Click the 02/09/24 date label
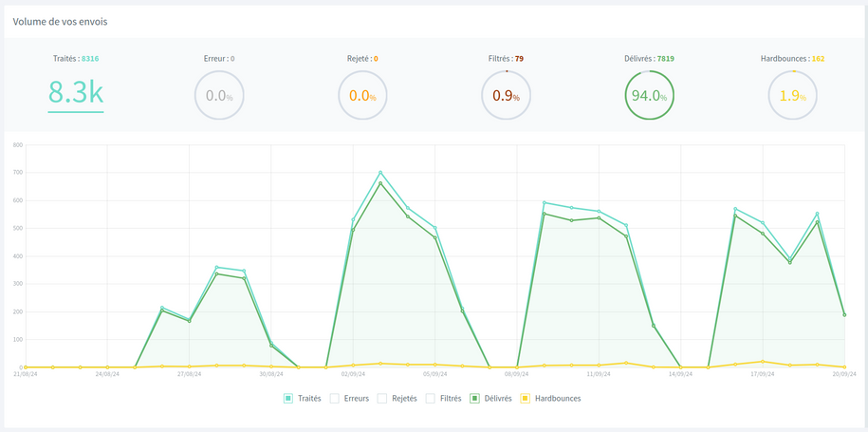 click(x=353, y=374)
